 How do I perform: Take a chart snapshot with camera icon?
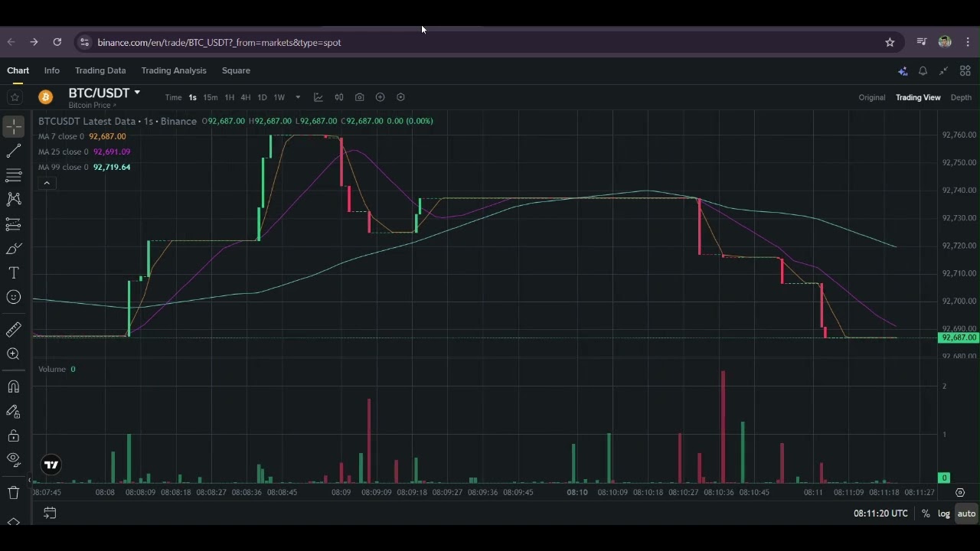[360, 97]
